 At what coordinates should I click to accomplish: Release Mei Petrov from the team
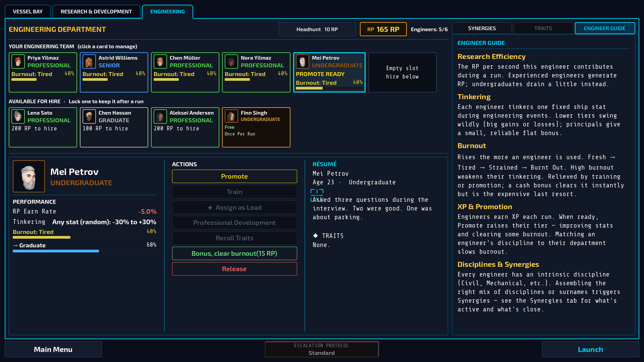[x=234, y=269]
